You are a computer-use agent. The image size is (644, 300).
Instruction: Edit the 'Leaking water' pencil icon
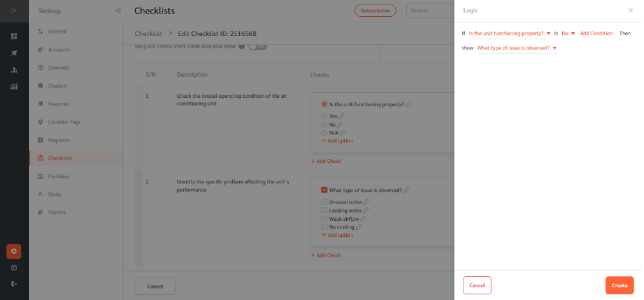(x=366, y=210)
